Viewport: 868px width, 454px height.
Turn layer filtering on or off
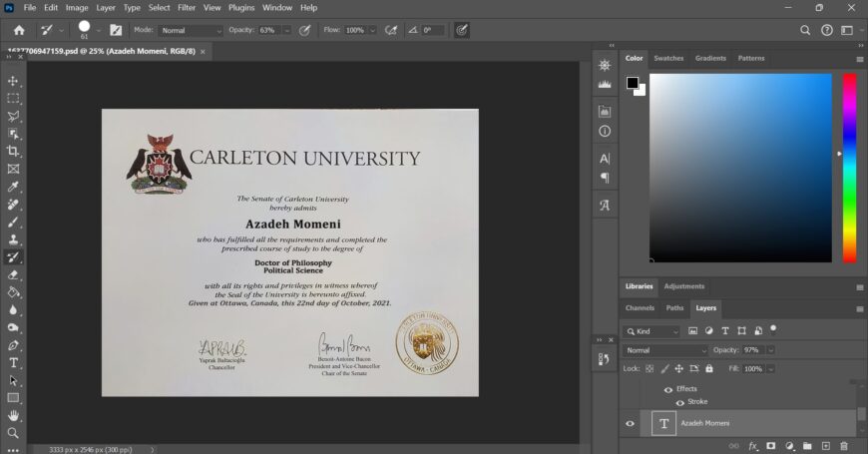coord(773,329)
